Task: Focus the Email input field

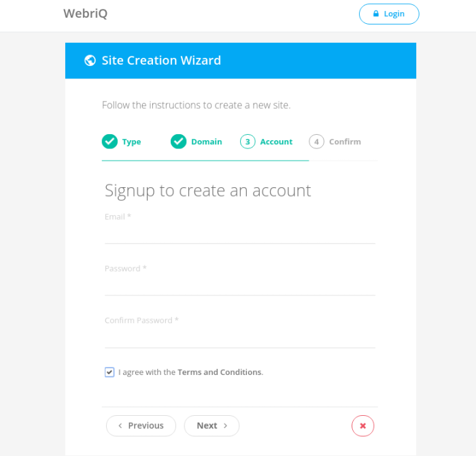Action: (239, 233)
